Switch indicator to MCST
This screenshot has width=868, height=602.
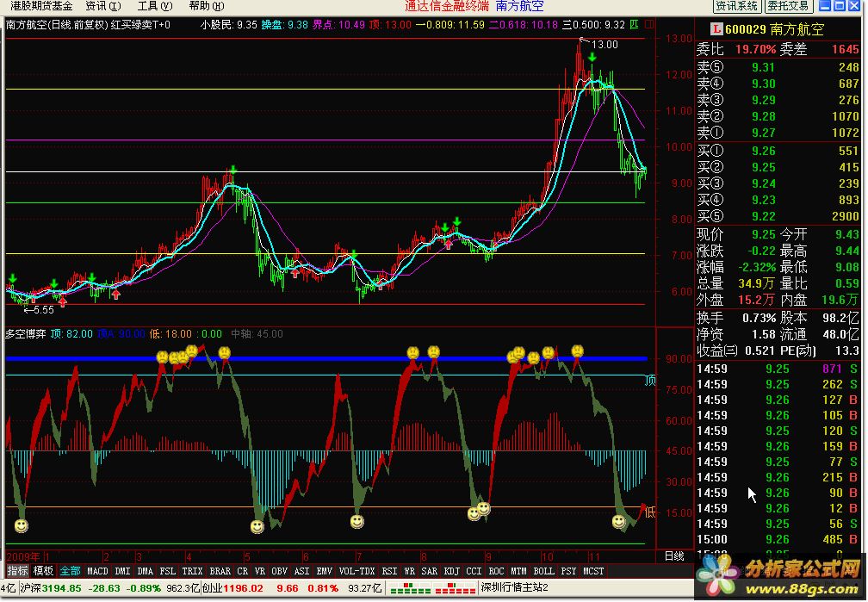(x=593, y=571)
